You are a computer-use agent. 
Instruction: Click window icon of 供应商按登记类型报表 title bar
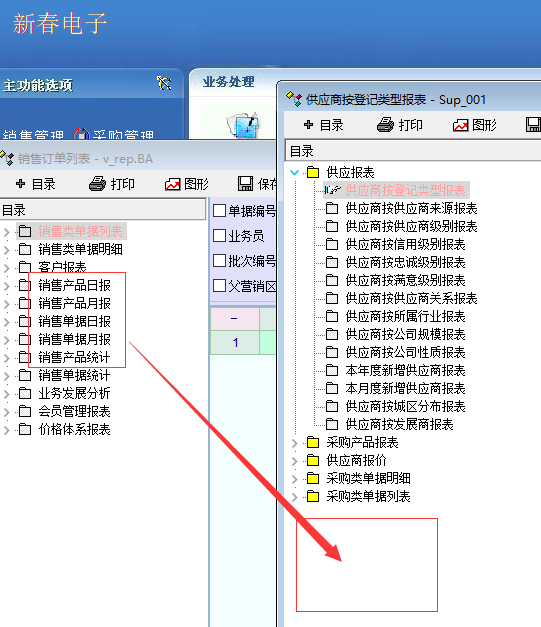coord(294,99)
